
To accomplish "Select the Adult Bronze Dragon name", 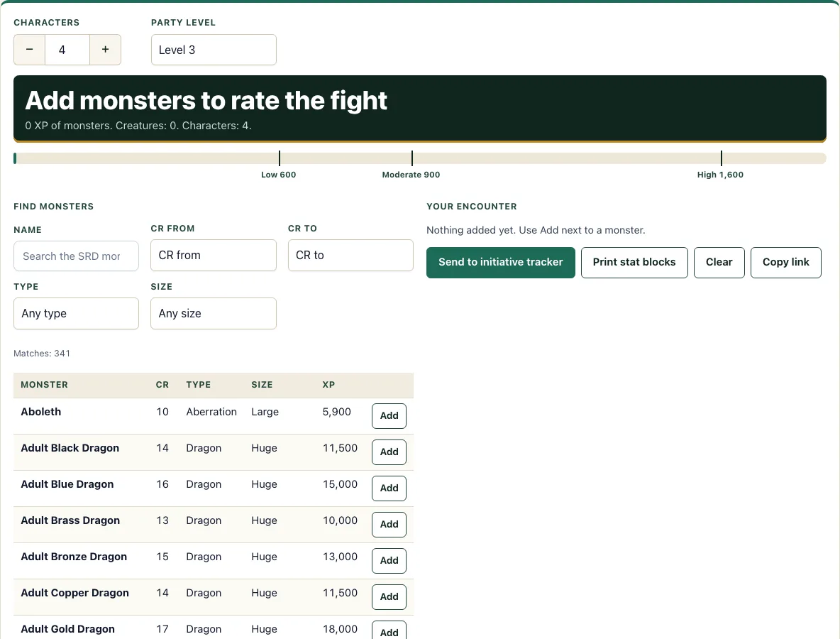I will (74, 557).
